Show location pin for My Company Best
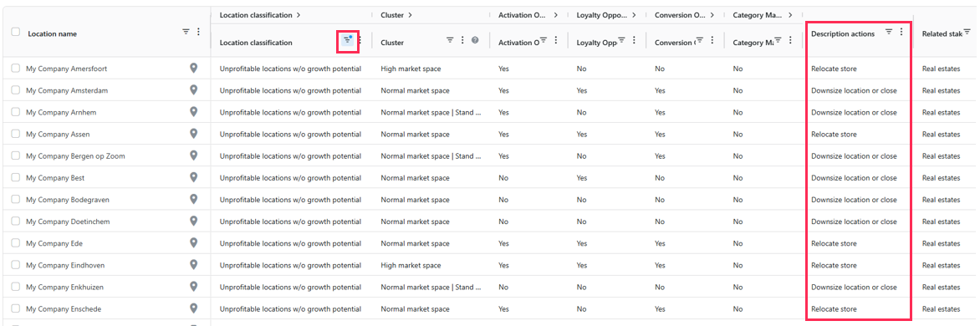This screenshot has width=980, height=326. [x=194, y=177]
